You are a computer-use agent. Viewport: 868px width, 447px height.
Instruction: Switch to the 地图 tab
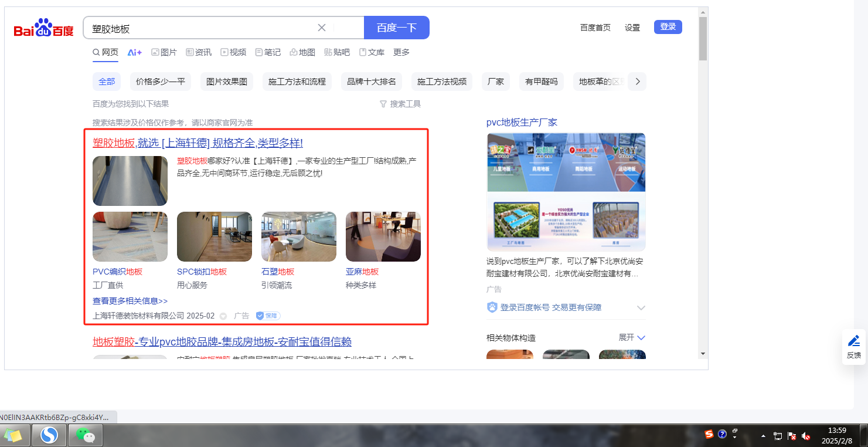(x=302, y=52)
